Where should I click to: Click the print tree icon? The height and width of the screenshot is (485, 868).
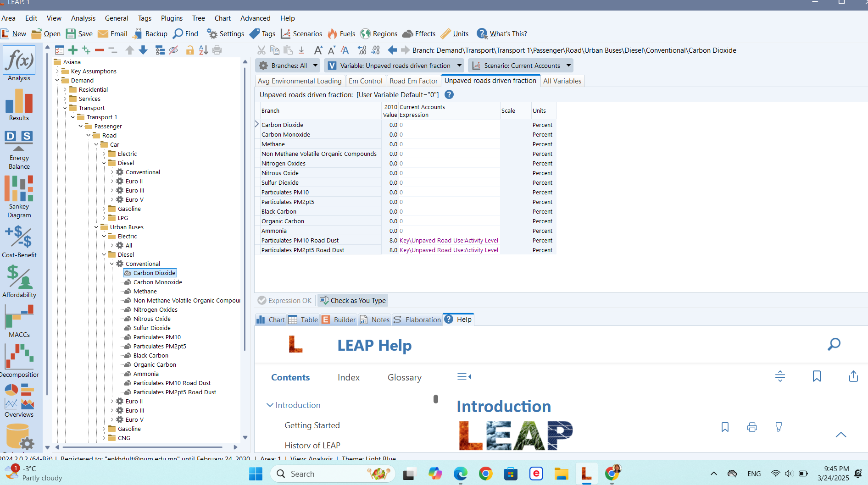tap(217, 50)
